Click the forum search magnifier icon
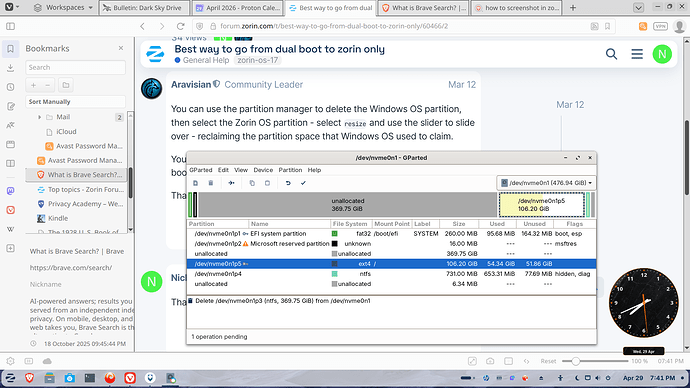Image resolution: width=690 pixels, height=388 pixels. click(611, 54)
